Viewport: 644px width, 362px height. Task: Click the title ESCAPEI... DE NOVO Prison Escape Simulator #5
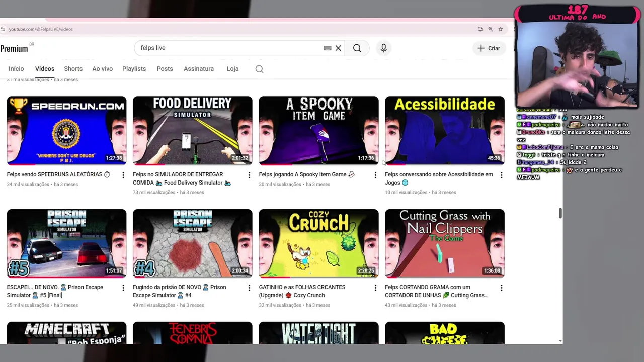pyautogui.click(x=55, y=291)
